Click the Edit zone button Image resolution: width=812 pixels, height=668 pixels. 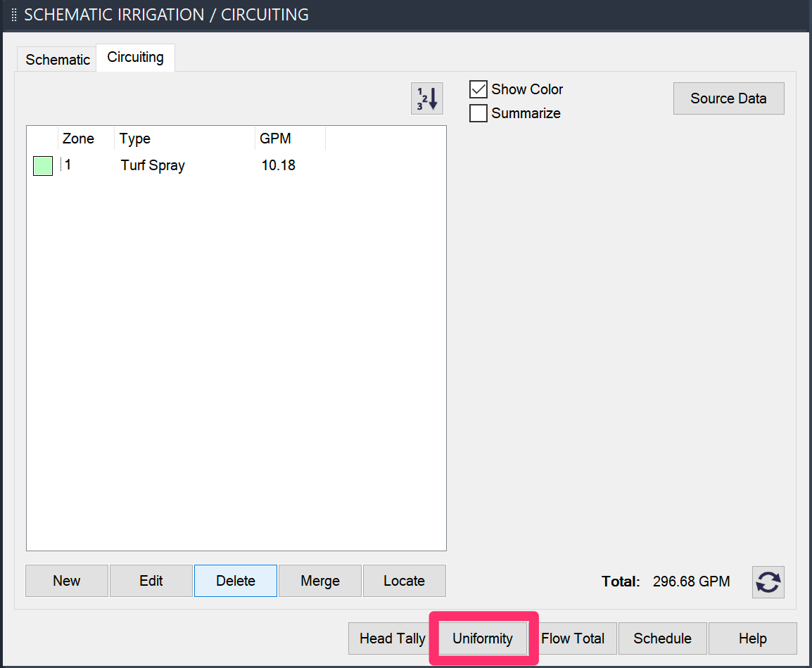[x=151, y=581]
